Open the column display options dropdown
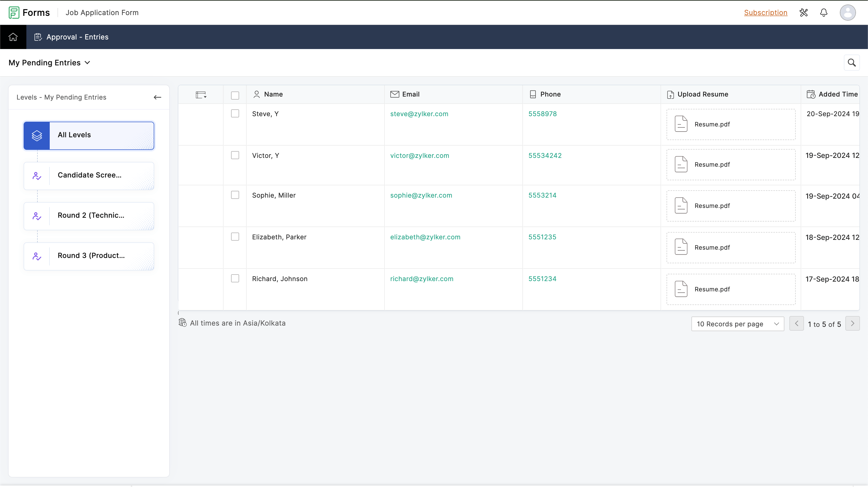868x487 pixels. 201,95
